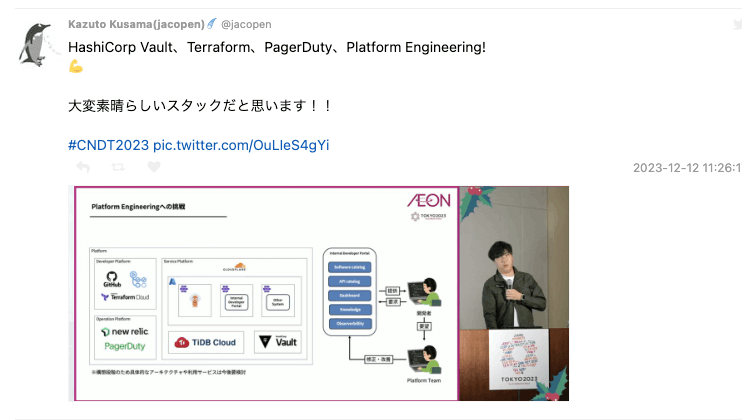Like the tweet with heart icon
The image size is (742, 420).
click(x=154, y=167)
